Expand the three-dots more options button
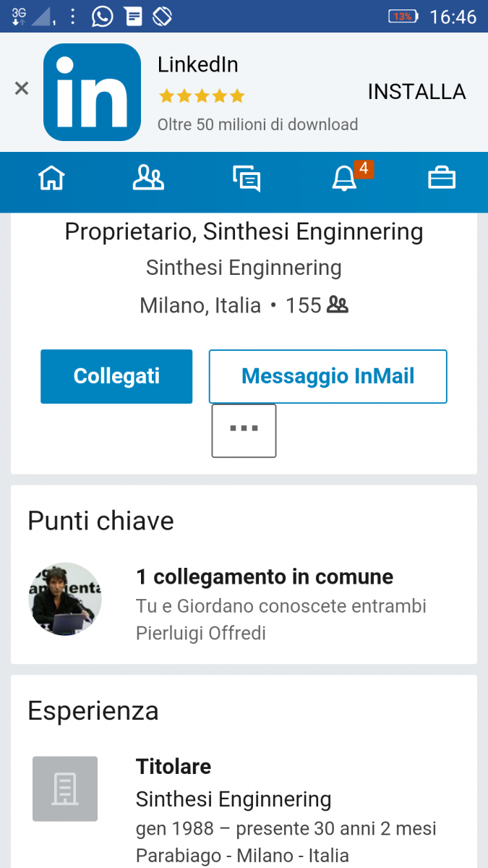Image resolution: width=488 pixels, height=868 pixels. pos(244,430)
